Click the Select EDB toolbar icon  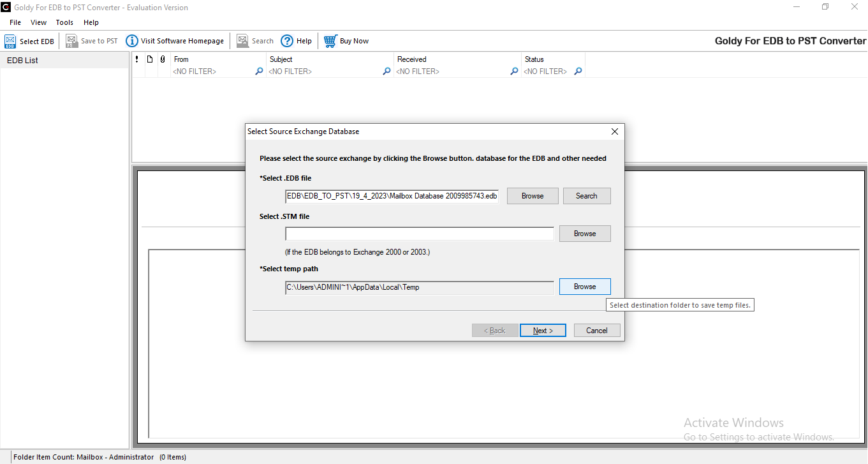click(10, 41)
